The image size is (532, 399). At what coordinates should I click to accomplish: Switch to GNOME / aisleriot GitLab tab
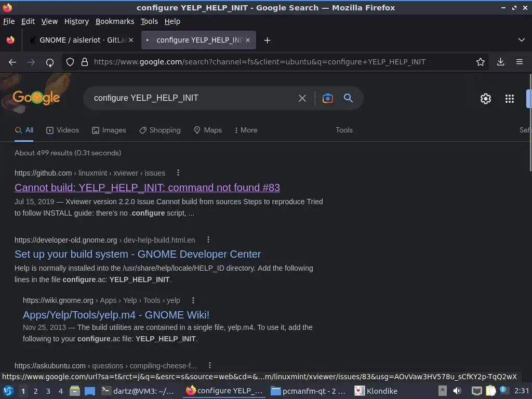click(82, 40)
